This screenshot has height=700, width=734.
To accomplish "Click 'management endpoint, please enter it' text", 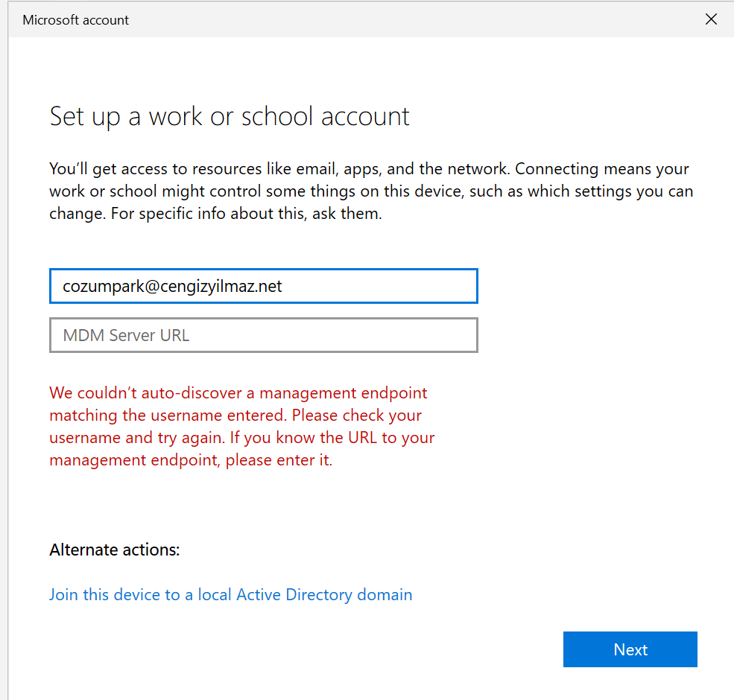I will (x=191, y=459).
